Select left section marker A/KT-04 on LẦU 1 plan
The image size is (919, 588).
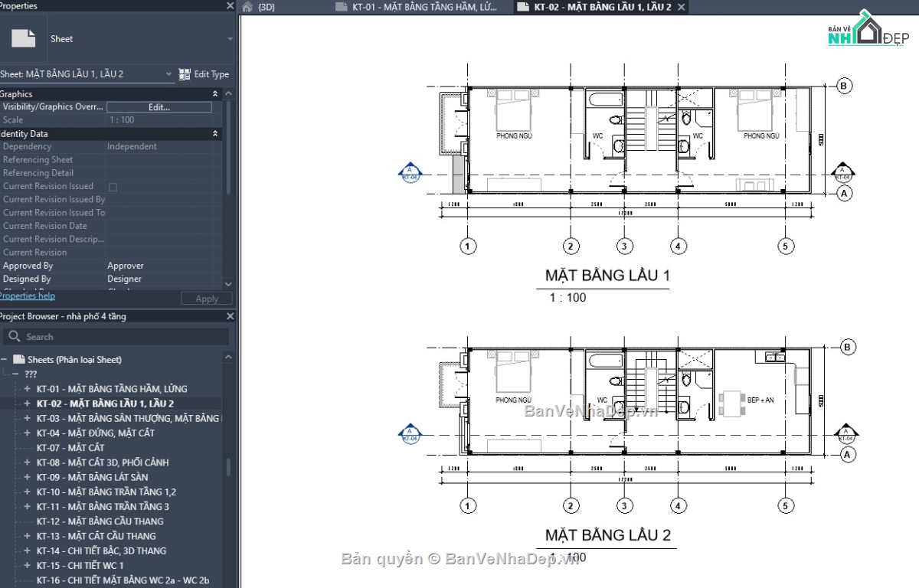(410, 173)
